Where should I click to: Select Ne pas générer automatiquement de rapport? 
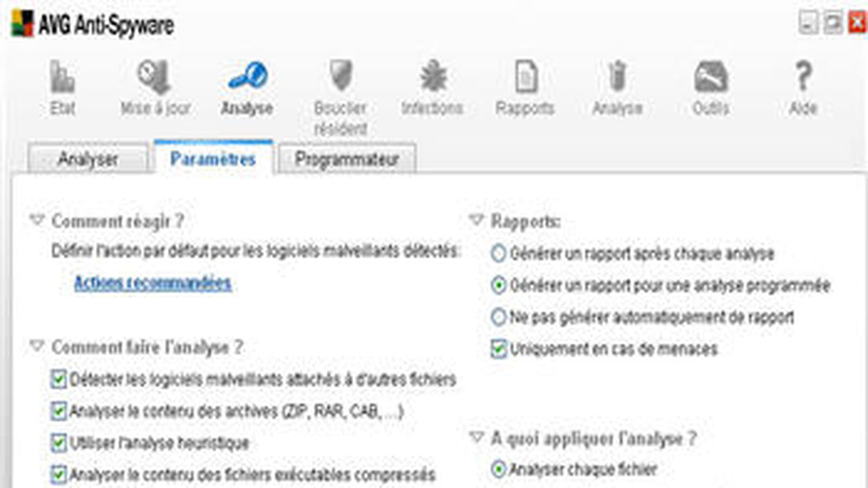point(498,317)
